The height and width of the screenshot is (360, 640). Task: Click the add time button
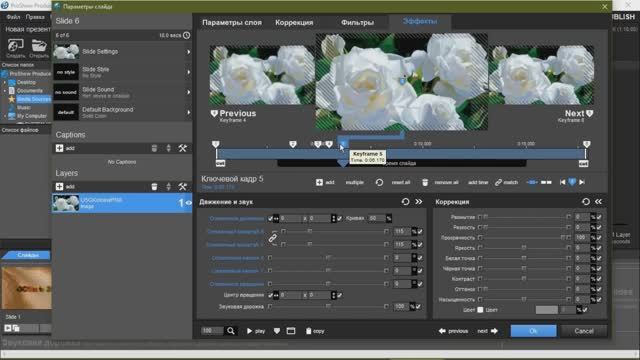(x=478, y=182)
